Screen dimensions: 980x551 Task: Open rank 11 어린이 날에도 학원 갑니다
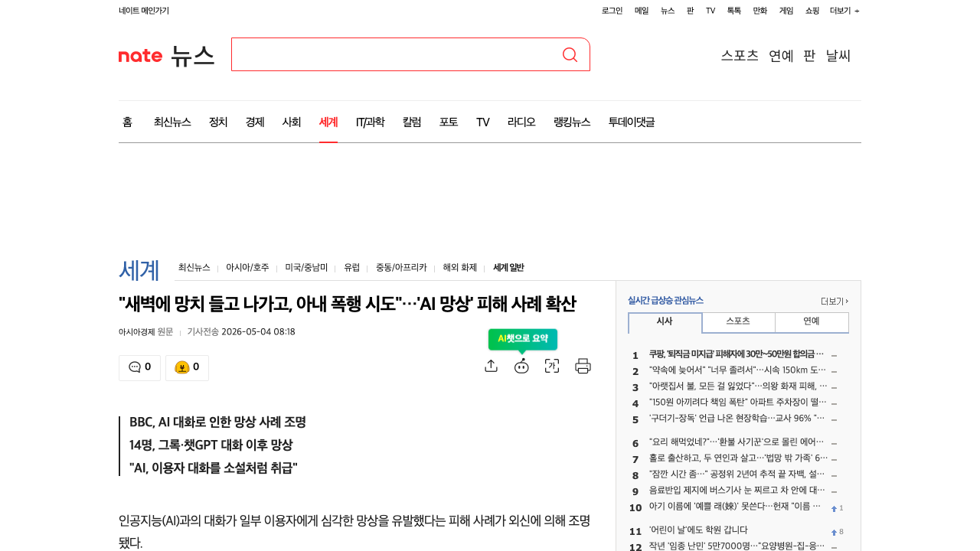pyautogui.click(x=698, y=530)
